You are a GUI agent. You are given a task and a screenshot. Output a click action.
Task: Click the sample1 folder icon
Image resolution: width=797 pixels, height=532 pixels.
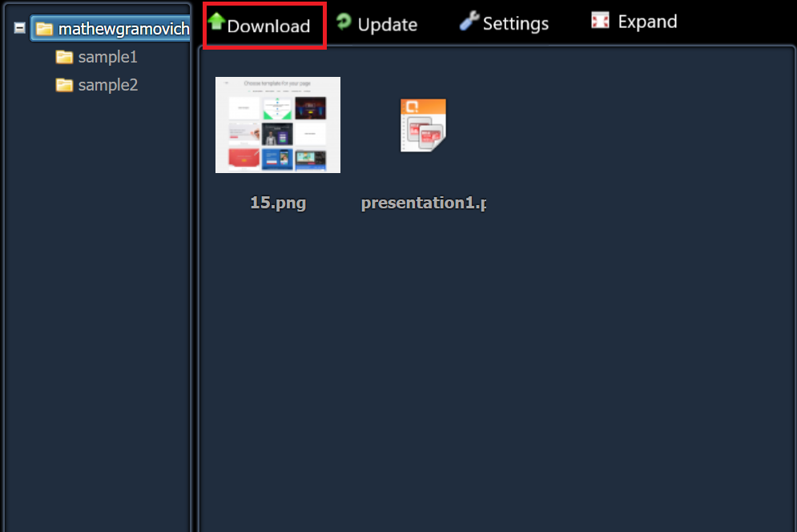[64, 57]
